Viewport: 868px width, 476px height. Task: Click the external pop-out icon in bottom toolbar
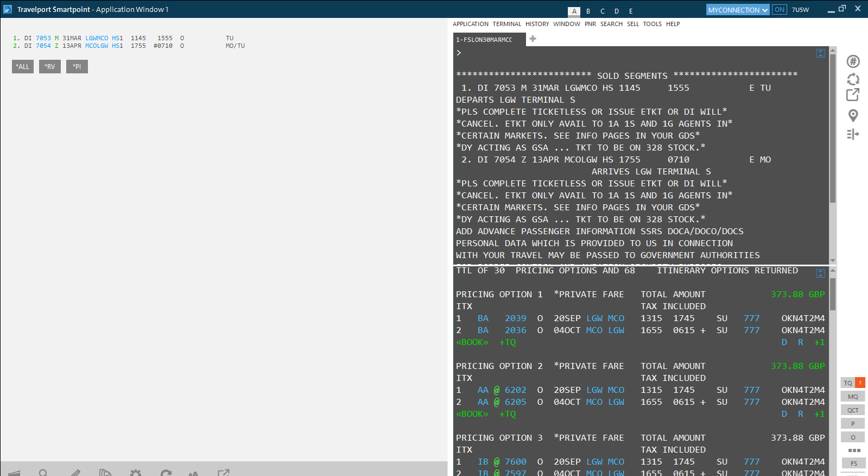click(223, 473)
